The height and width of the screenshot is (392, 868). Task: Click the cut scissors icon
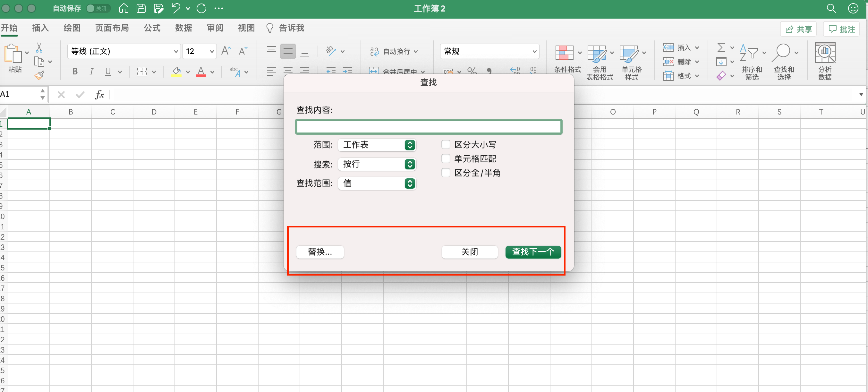point(39,48)
